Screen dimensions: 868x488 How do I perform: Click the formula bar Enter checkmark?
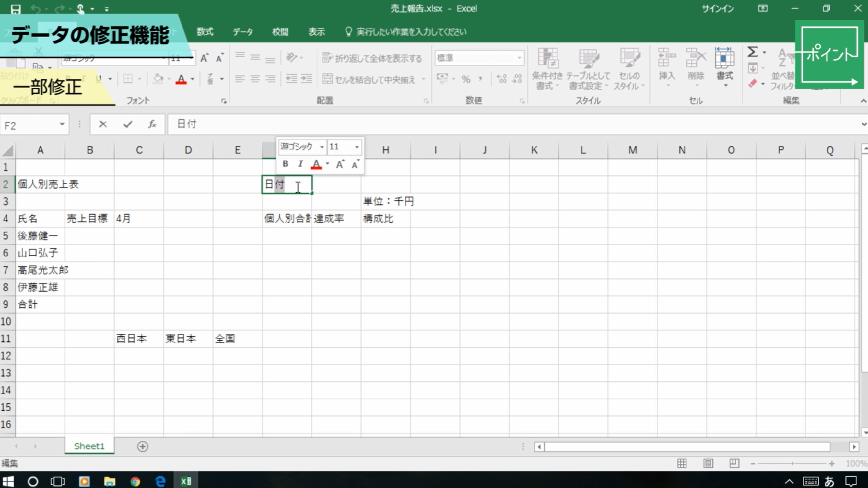[x=128, y=125]
